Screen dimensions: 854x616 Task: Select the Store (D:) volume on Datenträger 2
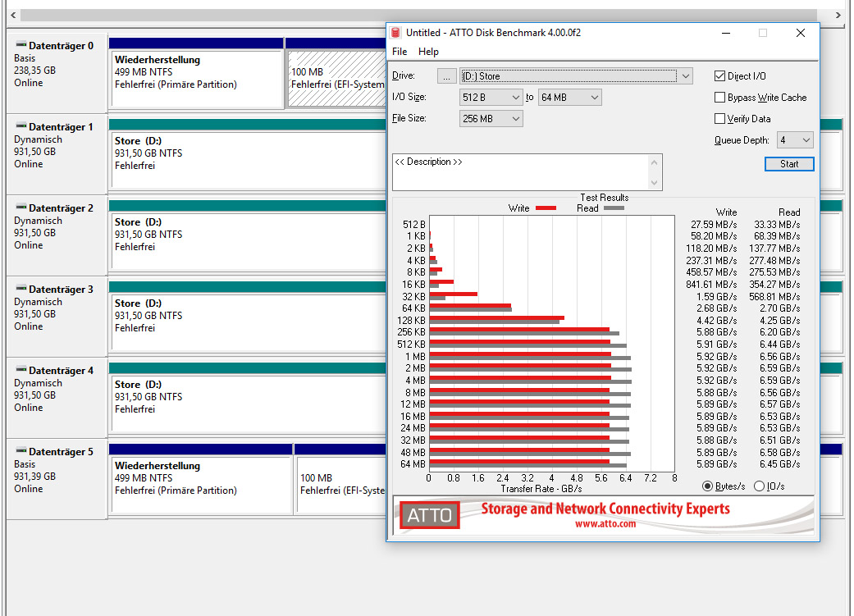pos(249,241)
